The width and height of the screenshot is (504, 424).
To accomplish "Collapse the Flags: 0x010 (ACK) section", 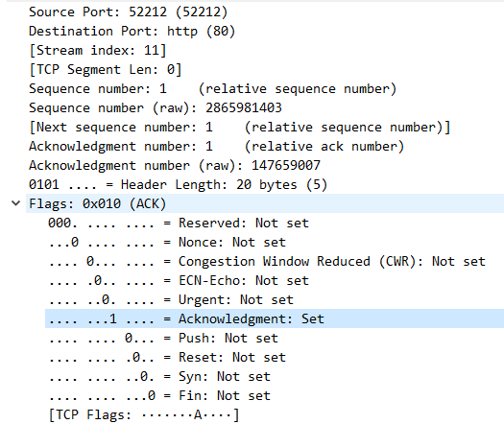I will pos(15,203).
